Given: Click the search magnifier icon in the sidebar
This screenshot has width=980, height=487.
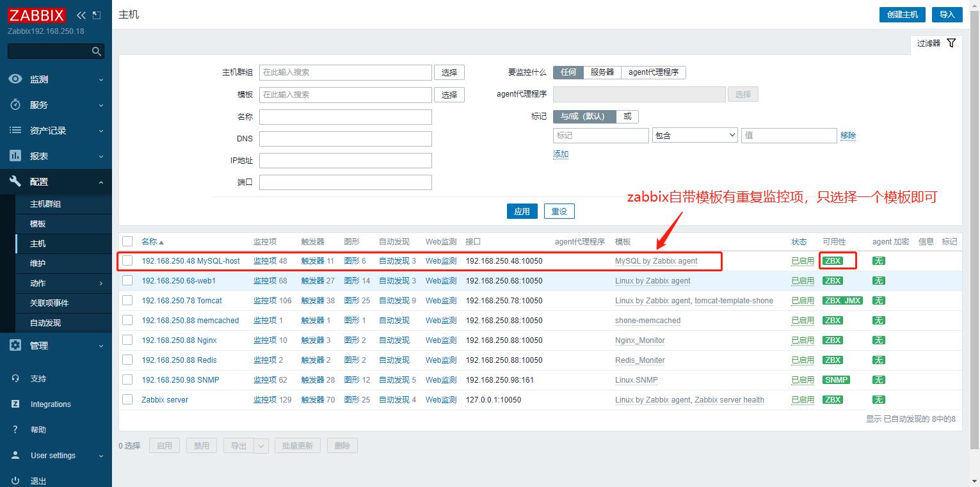Looking at the screenshot, I should (97, 51).
